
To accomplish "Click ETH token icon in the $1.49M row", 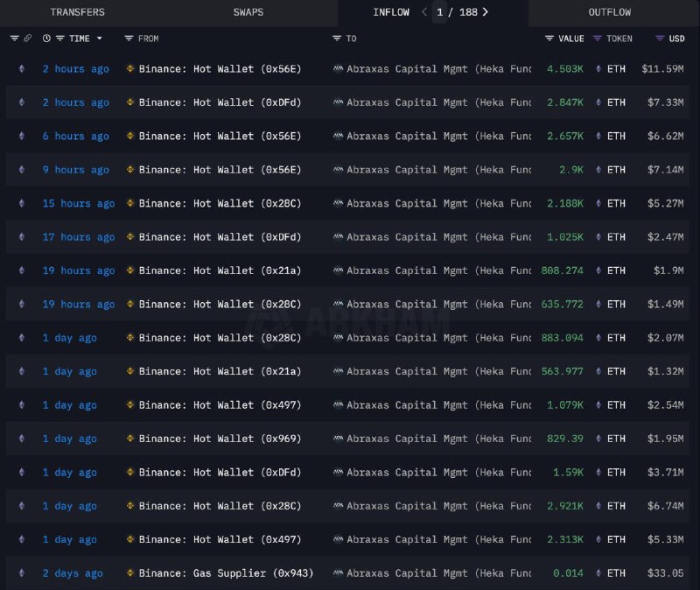I will pyautogui.click(x=598, y=304).
